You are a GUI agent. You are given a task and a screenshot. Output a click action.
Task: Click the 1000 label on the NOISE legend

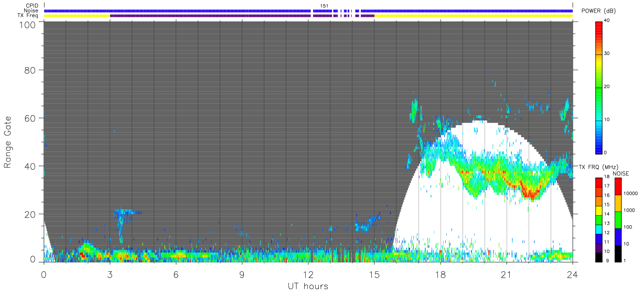628,210
